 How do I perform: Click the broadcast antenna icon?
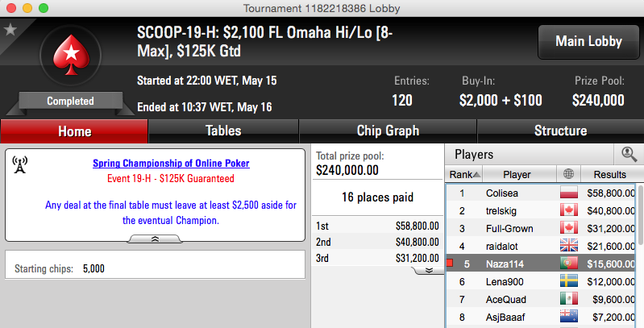pyautogui.click(x=19, y=164)
